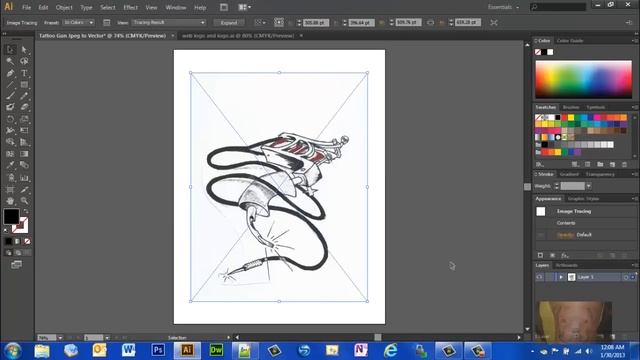
Task: Open the Arrange Documents dropdown
Action: tap(244, 7)
